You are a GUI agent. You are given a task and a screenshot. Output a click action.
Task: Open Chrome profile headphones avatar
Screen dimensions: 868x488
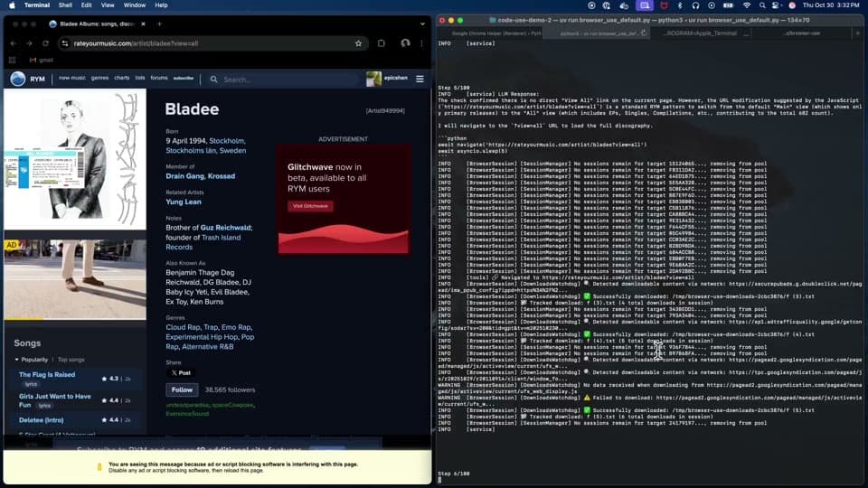tap(405, 43)
